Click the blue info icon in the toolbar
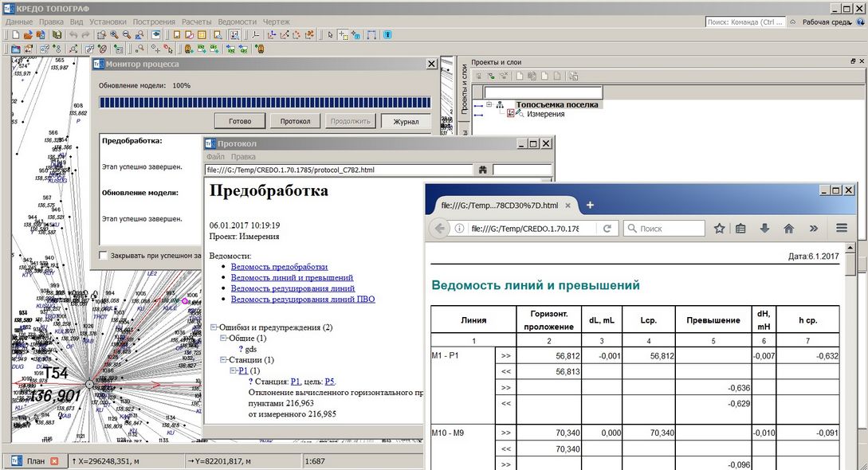This screenshot has height=470, width=868. coord(387,35)
